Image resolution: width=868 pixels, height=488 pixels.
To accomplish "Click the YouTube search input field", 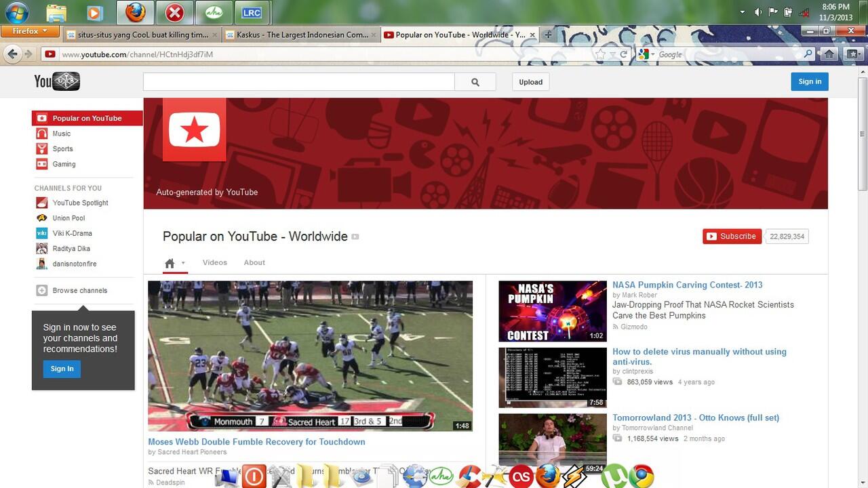I will click(x=298, y=82).
